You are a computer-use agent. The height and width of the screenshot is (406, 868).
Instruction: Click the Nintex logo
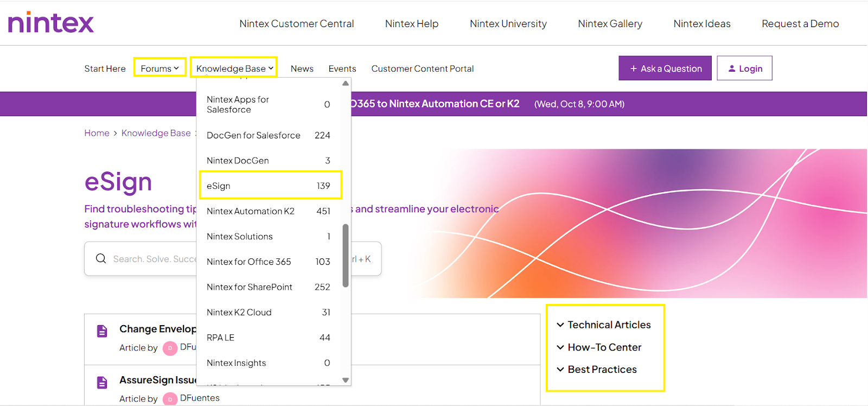[51, 23]
